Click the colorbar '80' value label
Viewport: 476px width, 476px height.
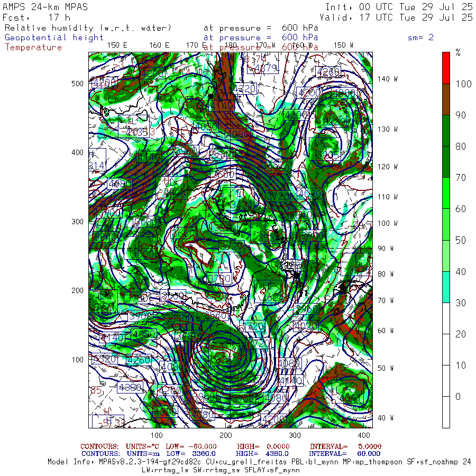point(461,147)
